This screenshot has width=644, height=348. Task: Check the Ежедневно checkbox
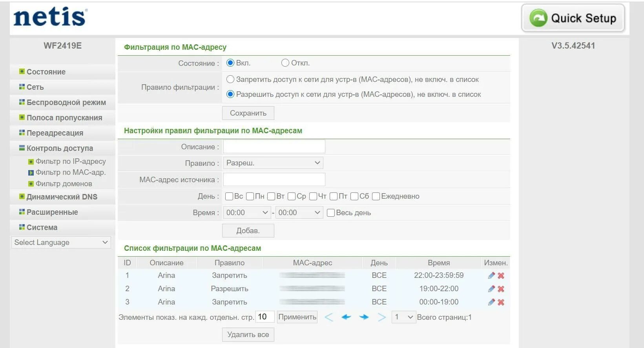pos(376,196)
